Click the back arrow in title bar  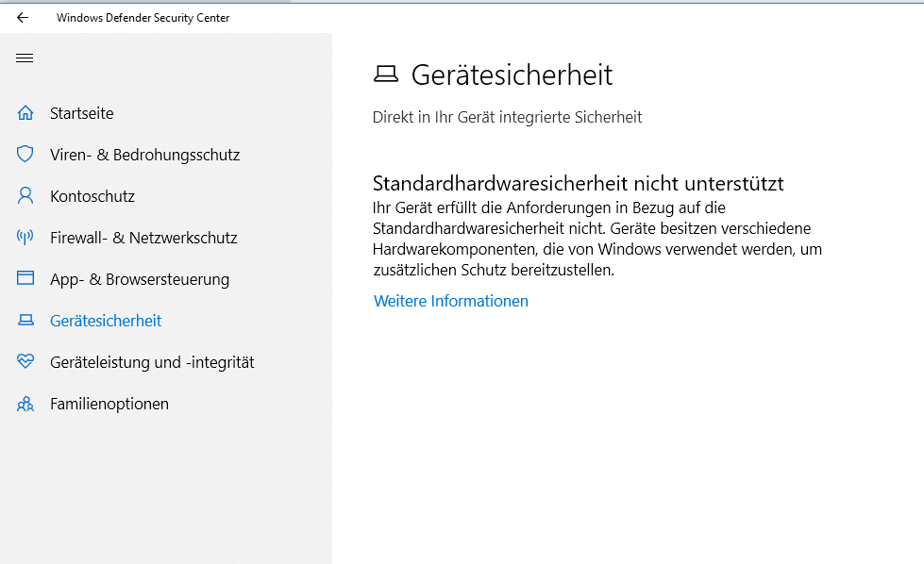coord(23,18)
